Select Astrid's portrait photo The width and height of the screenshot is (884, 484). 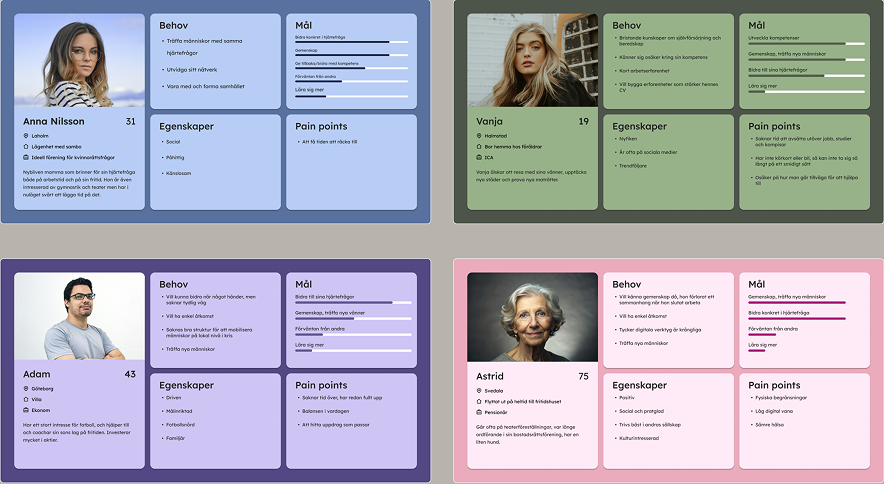tap(532, 317)
